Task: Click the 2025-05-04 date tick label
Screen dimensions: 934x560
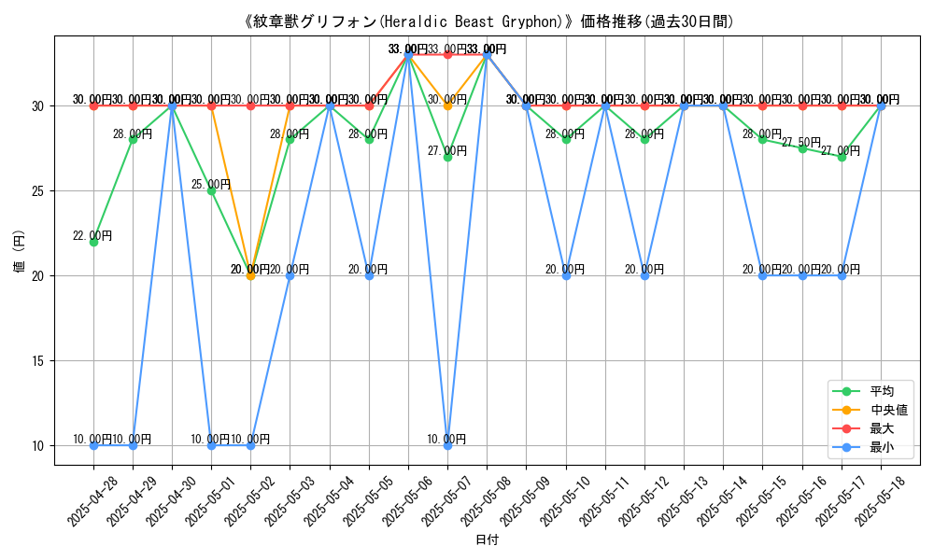Action: coord(328,501)
